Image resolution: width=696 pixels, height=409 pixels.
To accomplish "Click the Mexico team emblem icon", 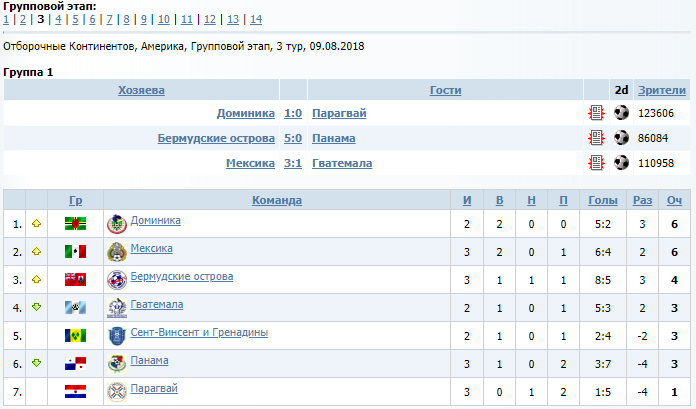I will pos(117,252).
